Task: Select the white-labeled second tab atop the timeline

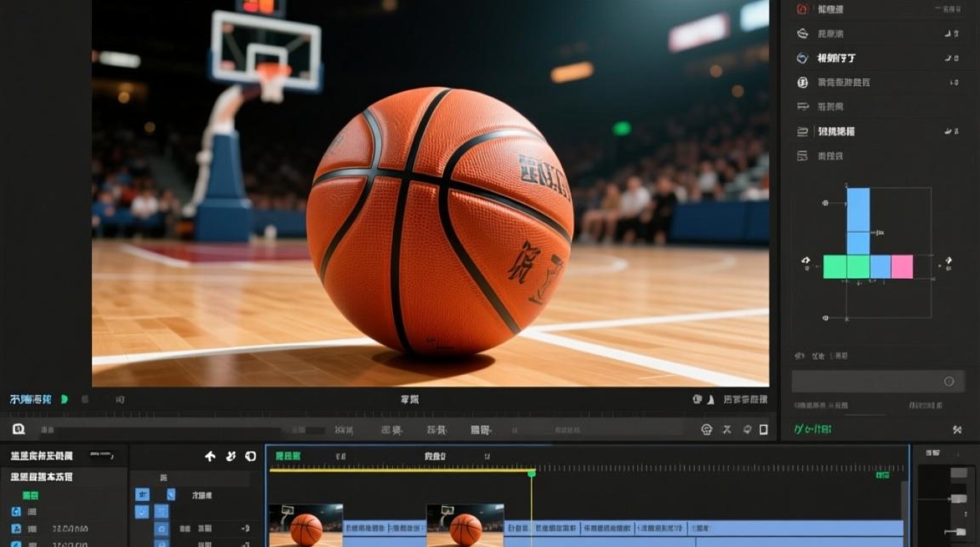Action: [435, 456]
